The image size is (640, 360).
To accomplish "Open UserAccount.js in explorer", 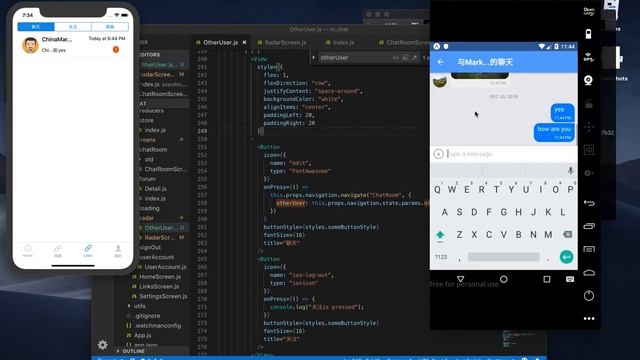I will pyautogui.click(x=165, y=267).
